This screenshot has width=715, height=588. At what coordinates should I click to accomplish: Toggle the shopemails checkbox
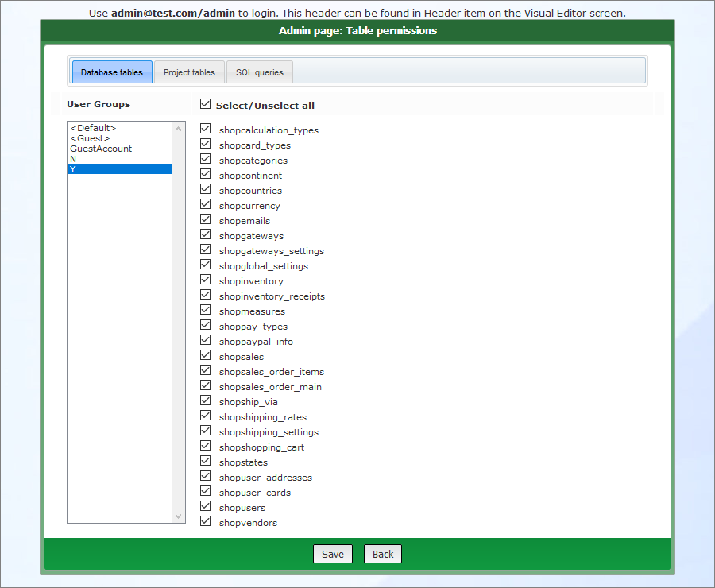click(205, 220)
